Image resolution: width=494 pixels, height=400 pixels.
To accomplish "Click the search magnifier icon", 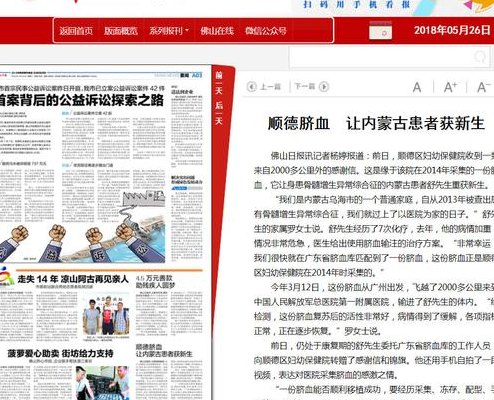I will click(480, 57).
